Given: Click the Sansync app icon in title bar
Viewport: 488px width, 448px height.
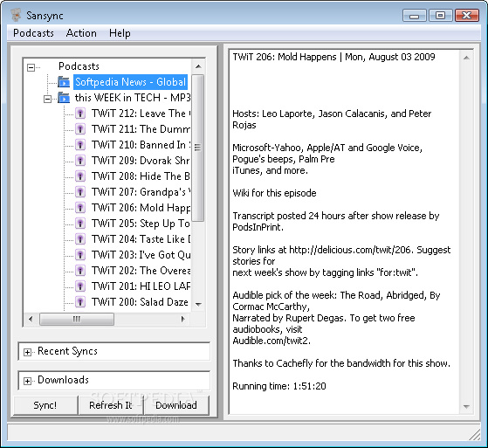Looking at the screenshot, I should coord(17,15).
